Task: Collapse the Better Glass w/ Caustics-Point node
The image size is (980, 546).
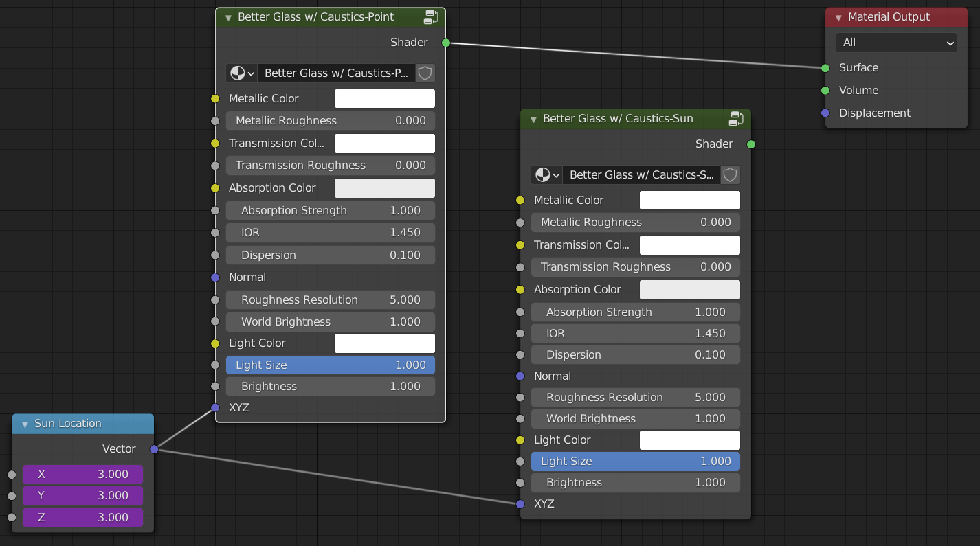Action: (228, 16)
